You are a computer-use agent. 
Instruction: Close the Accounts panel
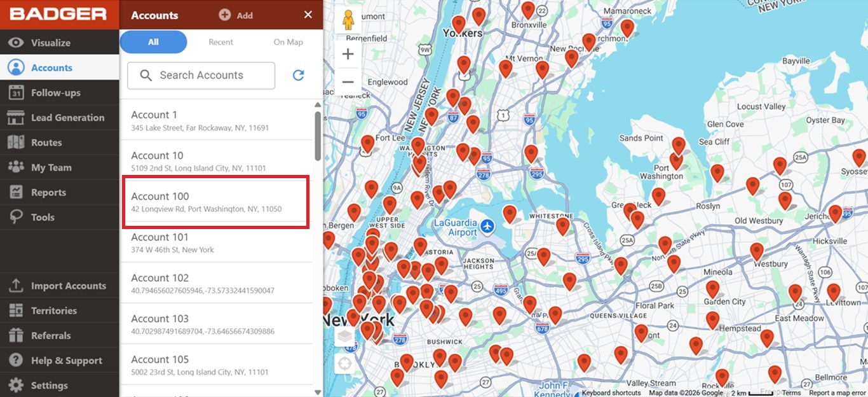308,15
